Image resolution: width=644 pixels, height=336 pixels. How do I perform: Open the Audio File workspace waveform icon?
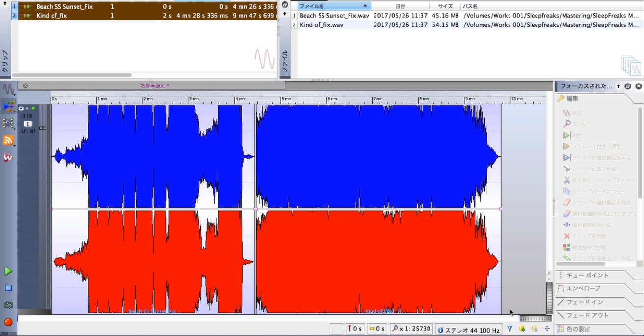[x=8, y=89]
